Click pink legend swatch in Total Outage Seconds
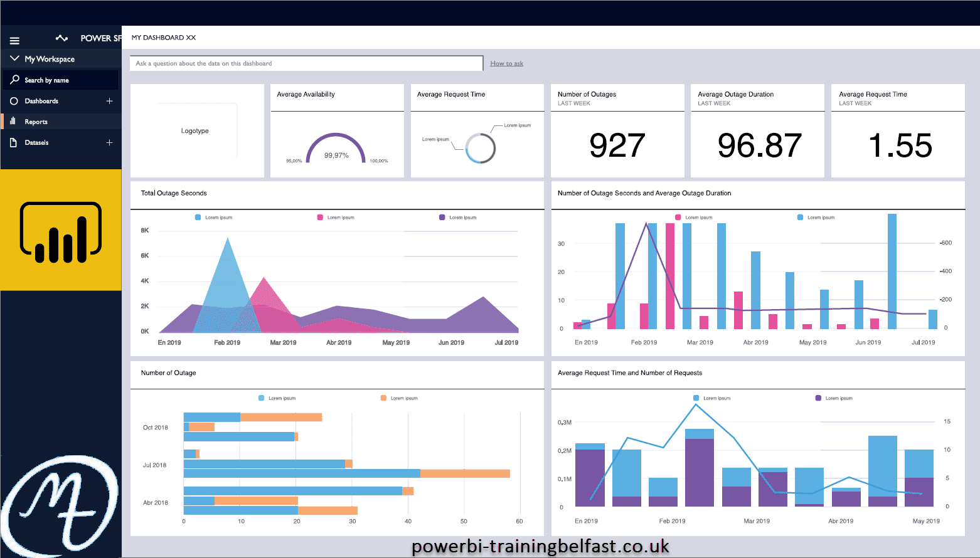Image resolution: width=980 pixels, height=558 pixels. 320,218
